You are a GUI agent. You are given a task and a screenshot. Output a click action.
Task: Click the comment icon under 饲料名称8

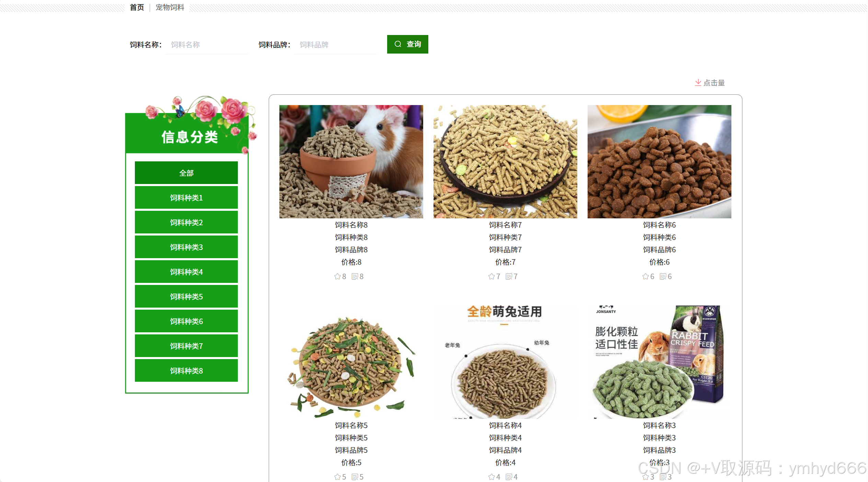(x=355, y=277)
